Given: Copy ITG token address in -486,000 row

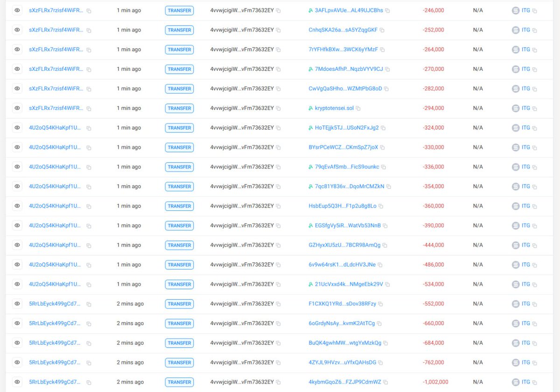Looking at the screenshot, I should click(x=535, y=265).
